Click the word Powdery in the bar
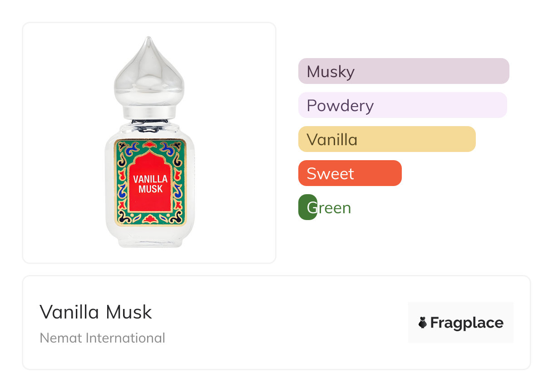 (x=340, y=106)
